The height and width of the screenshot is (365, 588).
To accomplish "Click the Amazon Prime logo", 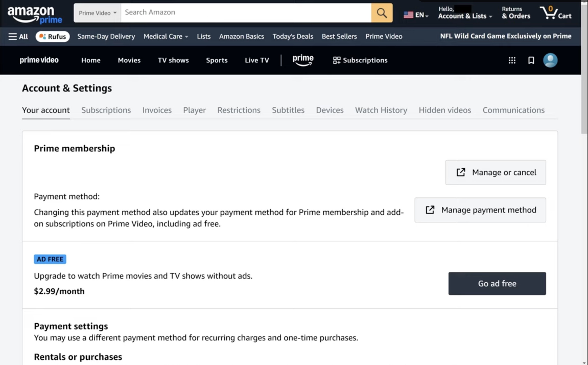I will click(x=35, y=14).
